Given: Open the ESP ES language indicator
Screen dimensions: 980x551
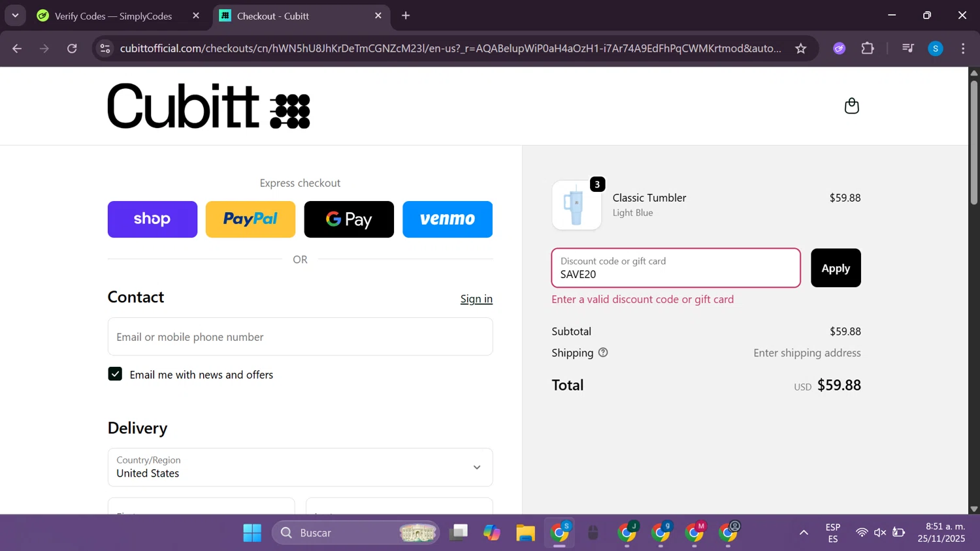Looking at the screenshot, I should click(x=832, y=533).
